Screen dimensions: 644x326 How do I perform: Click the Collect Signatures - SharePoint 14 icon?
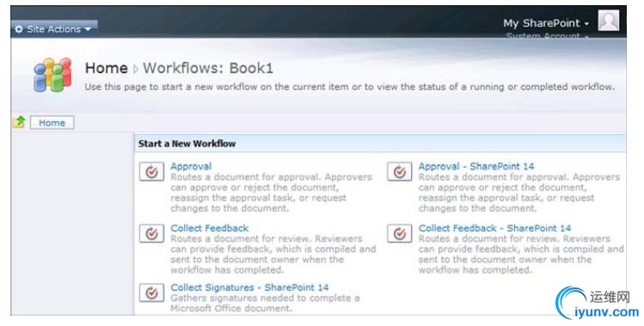point(151,292)
